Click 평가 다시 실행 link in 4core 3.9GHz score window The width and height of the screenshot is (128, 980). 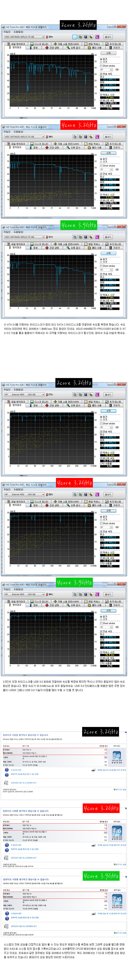(x=120, y=933)
